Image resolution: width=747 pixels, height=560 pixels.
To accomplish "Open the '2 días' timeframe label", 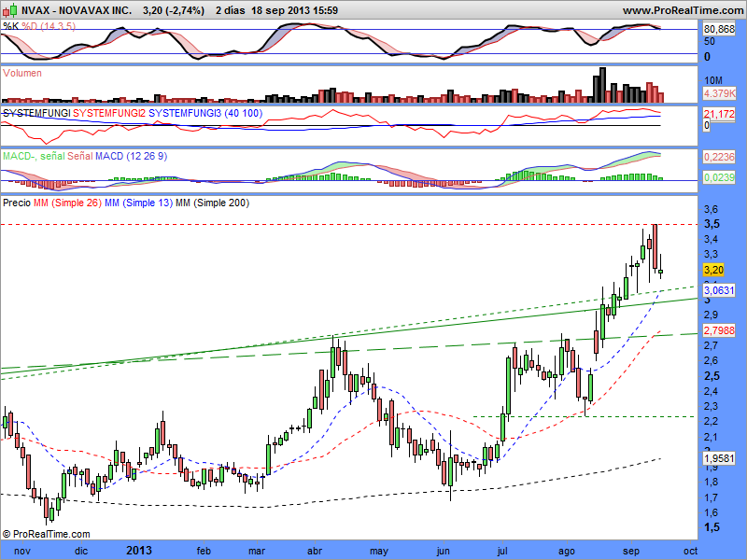I will [x=230, y=10].
